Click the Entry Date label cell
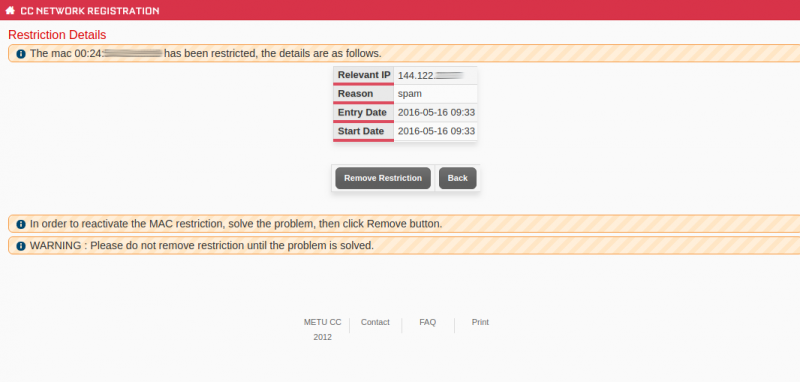This screenshot has width=800, height=382. click(x=363, y=113)
